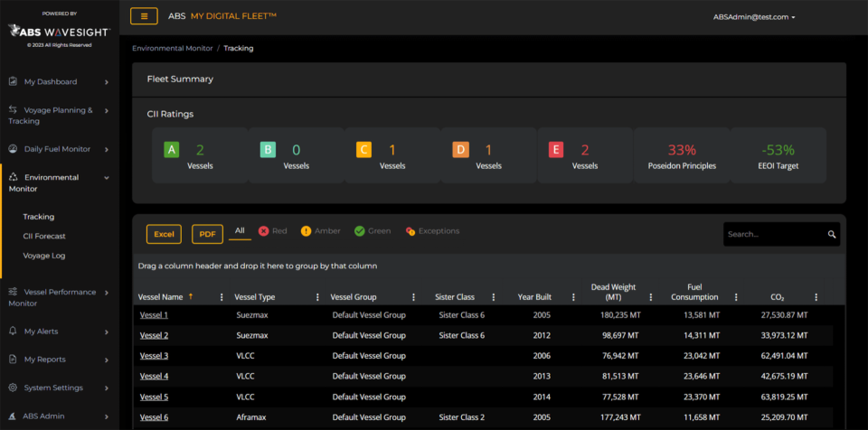Click the amber warning filter icon
This screenshot has height=430, width=868.
pos(307,230)
